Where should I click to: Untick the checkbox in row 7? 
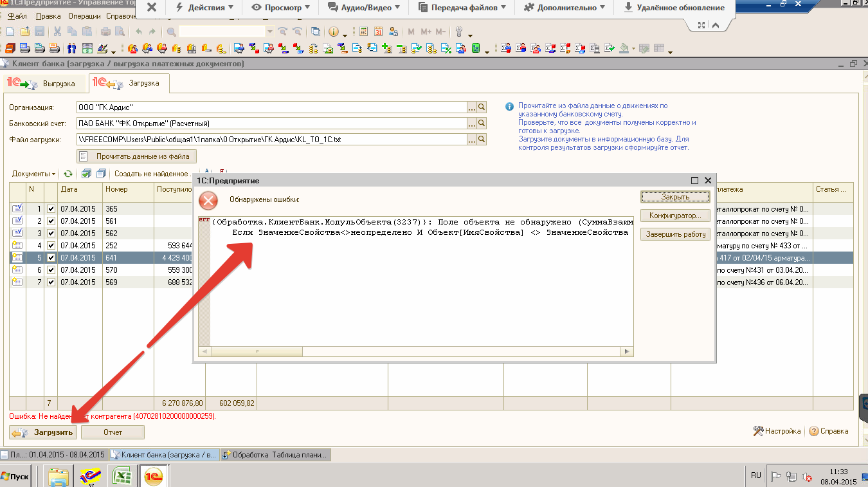51,282
